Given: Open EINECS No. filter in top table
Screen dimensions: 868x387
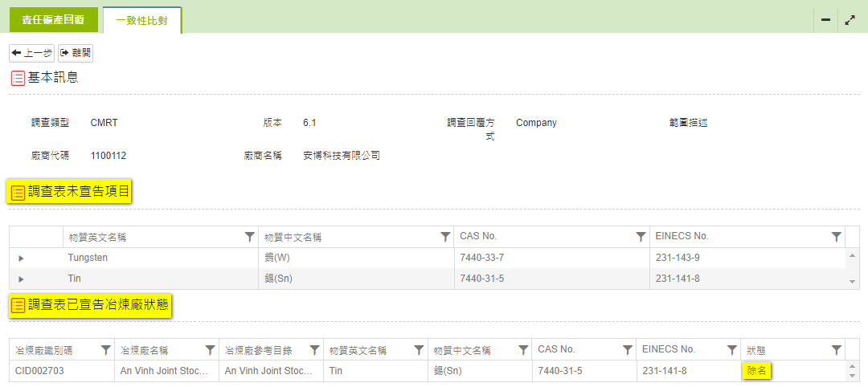Looking at the screenshot, I should click(x=836, y=237).
